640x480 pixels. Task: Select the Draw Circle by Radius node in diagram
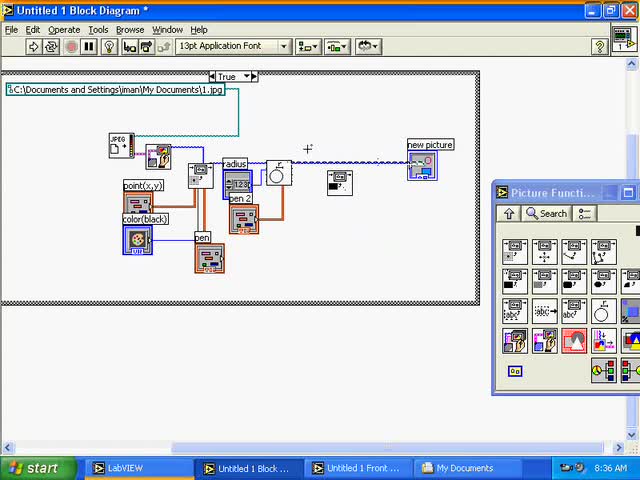point(279,173)
